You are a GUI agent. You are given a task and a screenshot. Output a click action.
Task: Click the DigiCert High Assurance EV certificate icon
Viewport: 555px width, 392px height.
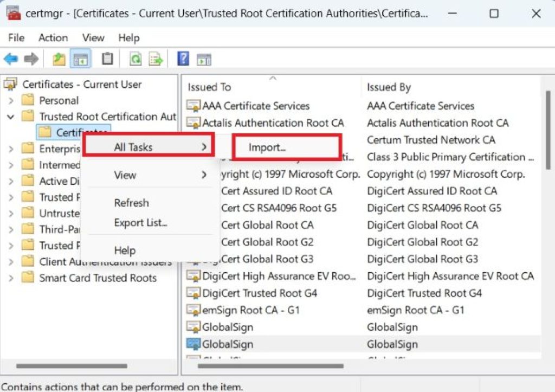pos(193,276)
